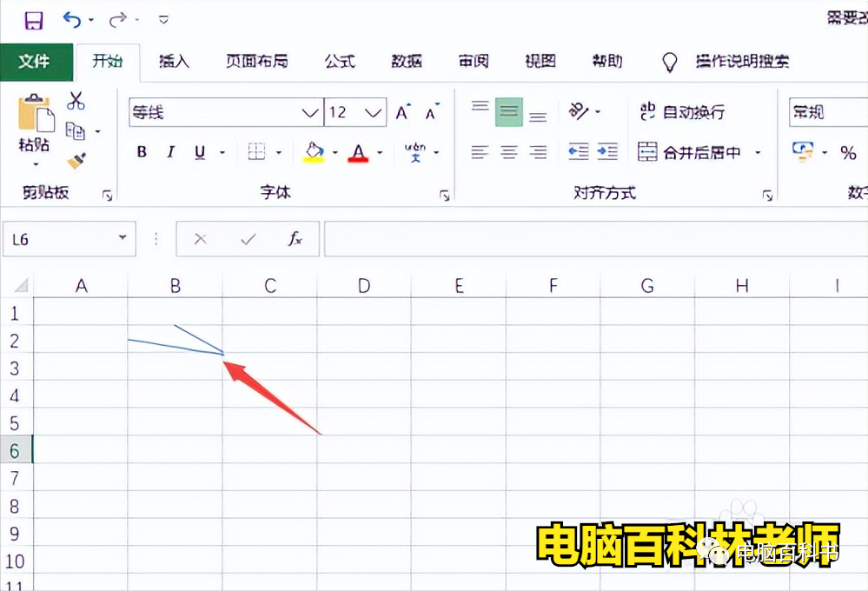Select Align Right icon
The width and height of the screenshot is (868, 591).
click(538, 152)
